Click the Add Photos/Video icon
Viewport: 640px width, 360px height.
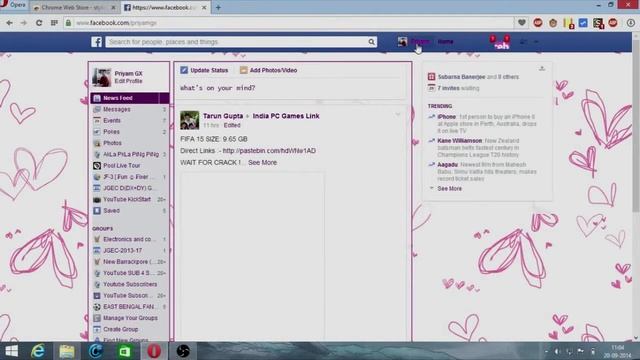tap(244, 70)
